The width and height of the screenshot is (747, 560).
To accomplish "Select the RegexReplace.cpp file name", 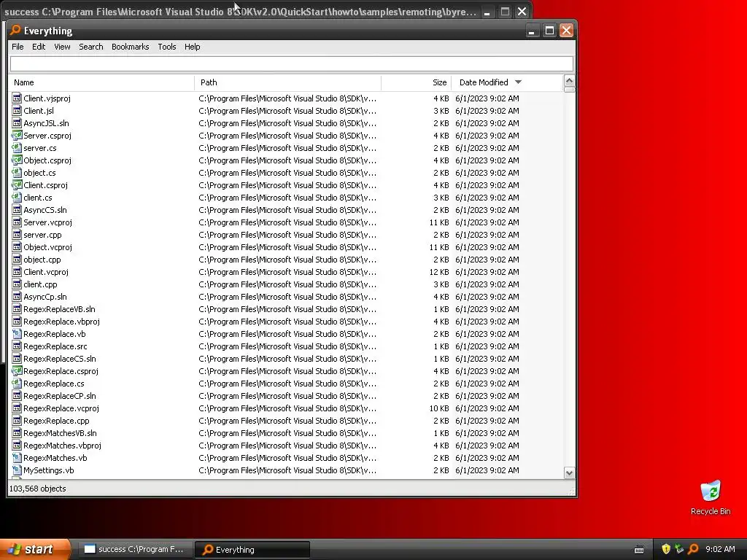I will point(56,421).
